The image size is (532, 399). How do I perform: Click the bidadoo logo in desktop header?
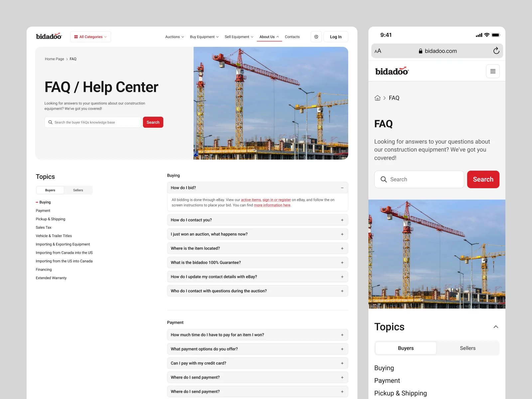[49, 36]
